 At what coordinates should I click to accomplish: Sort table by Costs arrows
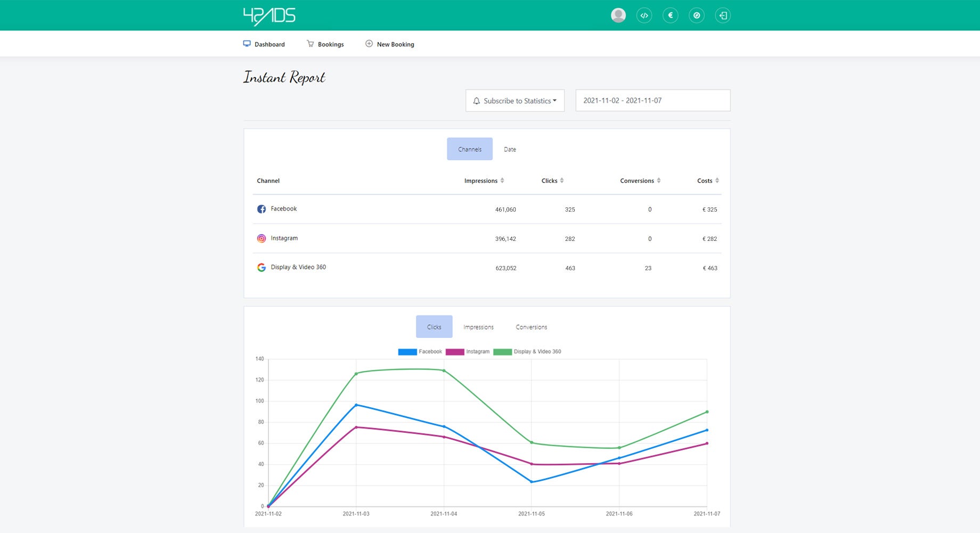717,181
